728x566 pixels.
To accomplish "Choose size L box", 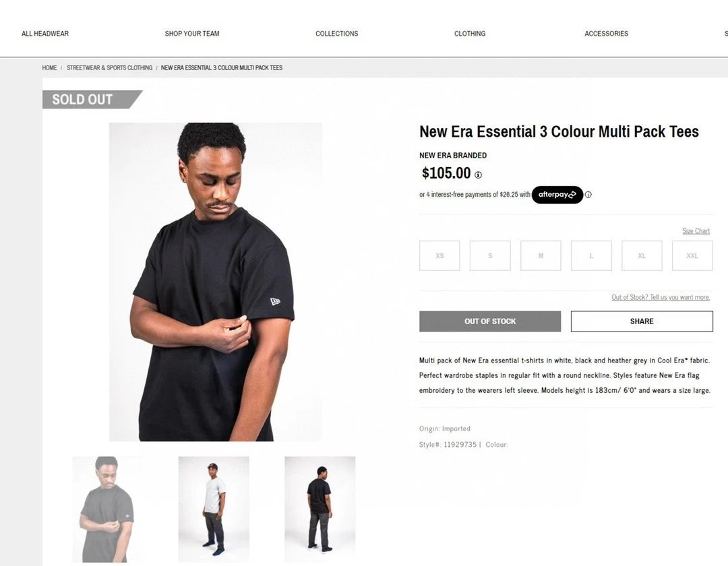I will (592, 255).
